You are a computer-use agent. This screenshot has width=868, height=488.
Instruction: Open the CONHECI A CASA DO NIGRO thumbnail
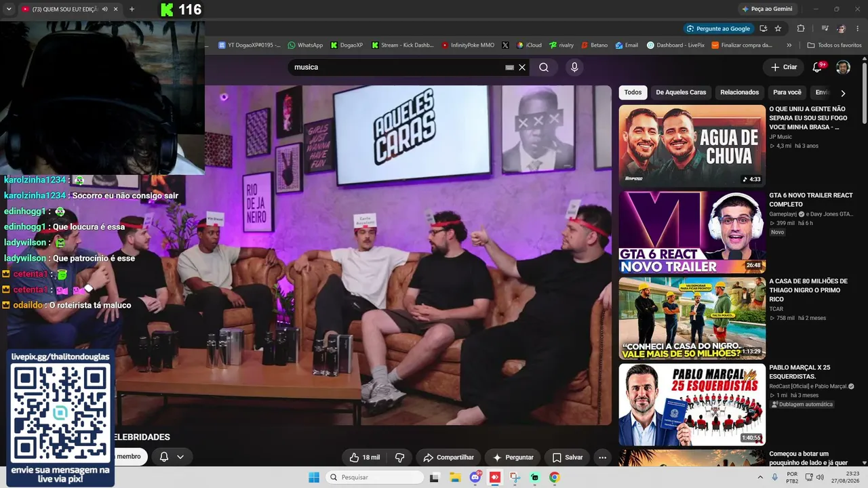point(692,318)
